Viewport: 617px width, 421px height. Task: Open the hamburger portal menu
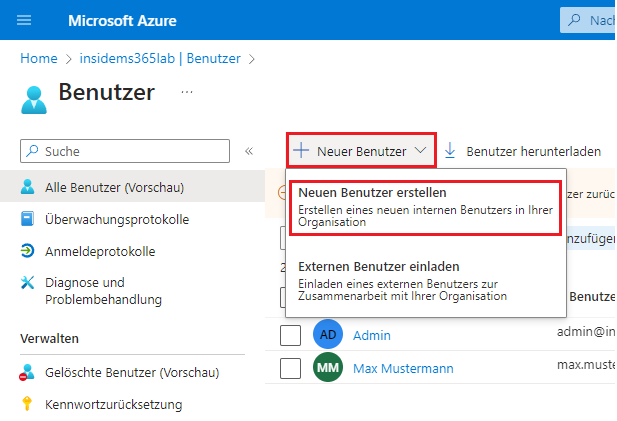click(x=25, y=20)
